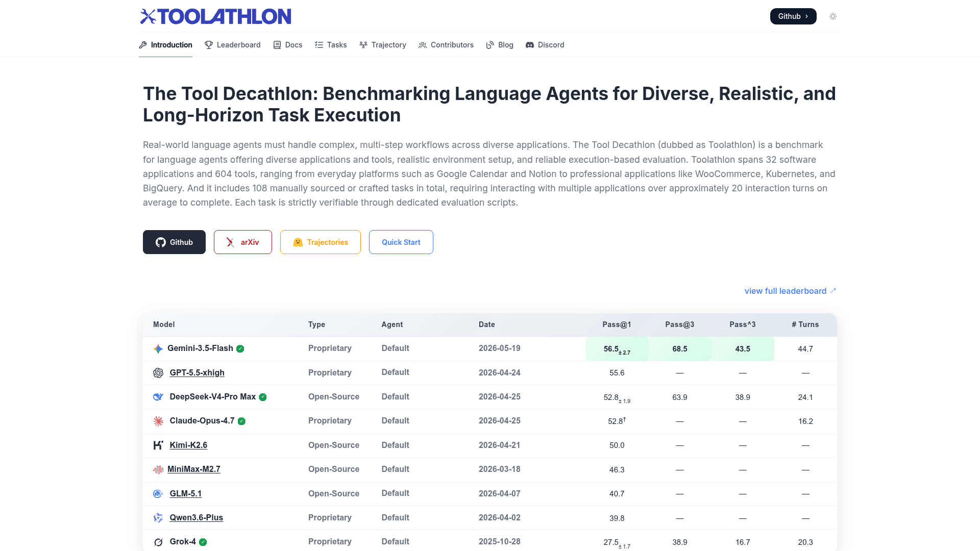
Task: Click the verified badge beside Claude-Opus-4.7
Action: 242,421
